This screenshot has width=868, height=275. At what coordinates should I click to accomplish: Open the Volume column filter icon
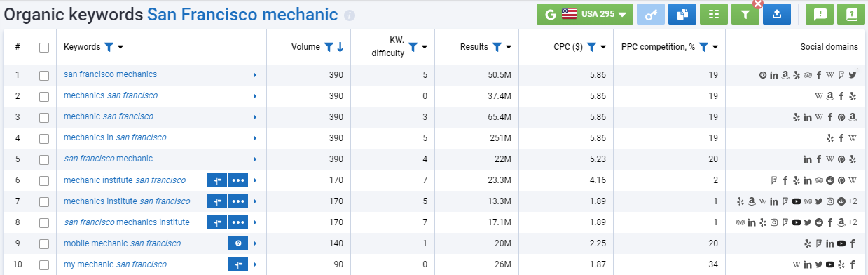[329, 47]
